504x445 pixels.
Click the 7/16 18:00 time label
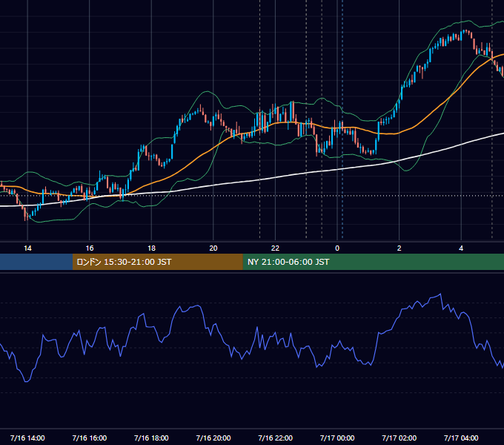click(151, 438)
